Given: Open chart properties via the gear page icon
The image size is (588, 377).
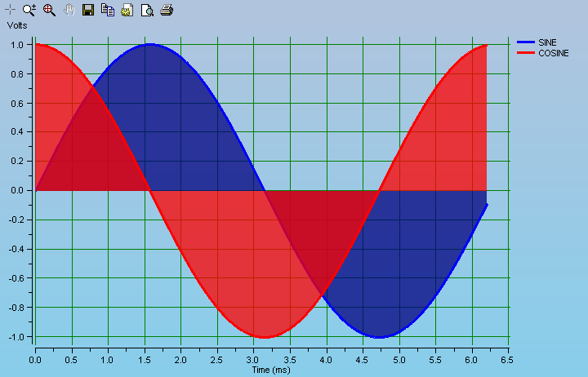Looking at the screenshot, I should pyautogui.click(x=127, y=10).
